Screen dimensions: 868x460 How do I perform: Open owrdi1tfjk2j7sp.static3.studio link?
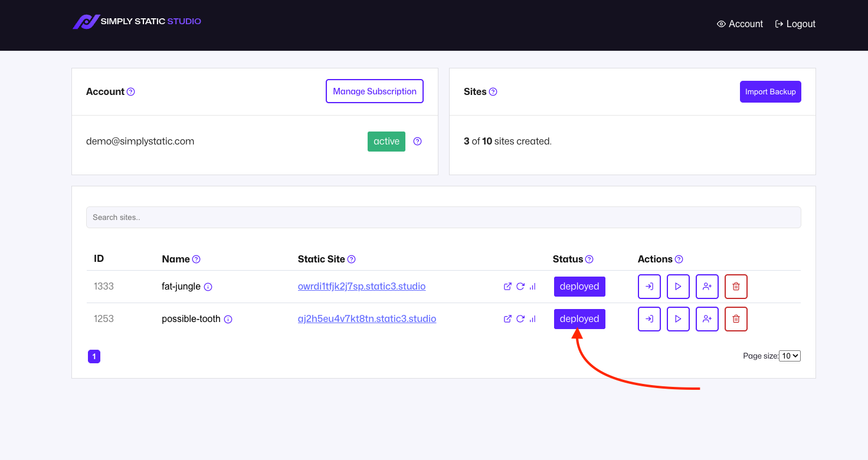point(362,287)
